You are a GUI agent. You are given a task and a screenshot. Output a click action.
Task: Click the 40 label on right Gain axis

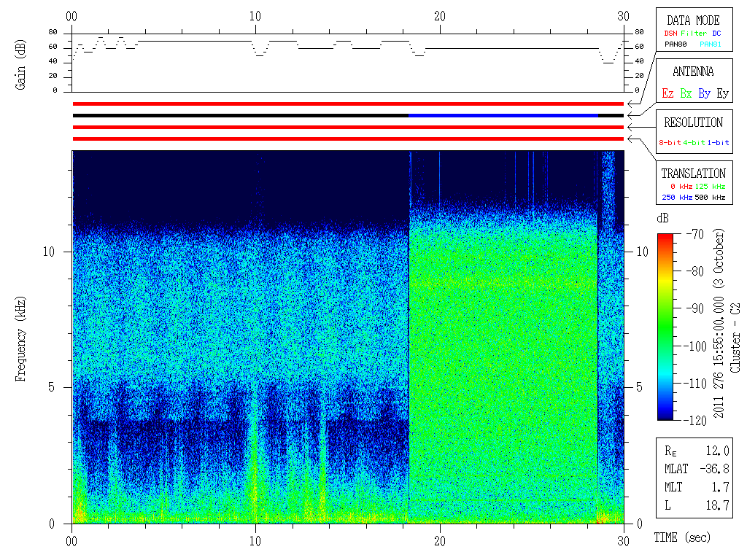tap(639, 61)
